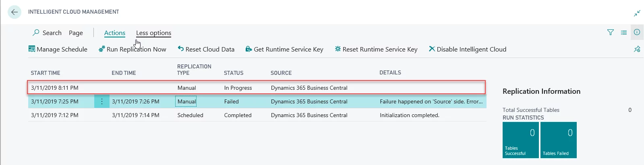Click the back arrow button
Viewport: 644px width, 165px height.
click(14, 12)
